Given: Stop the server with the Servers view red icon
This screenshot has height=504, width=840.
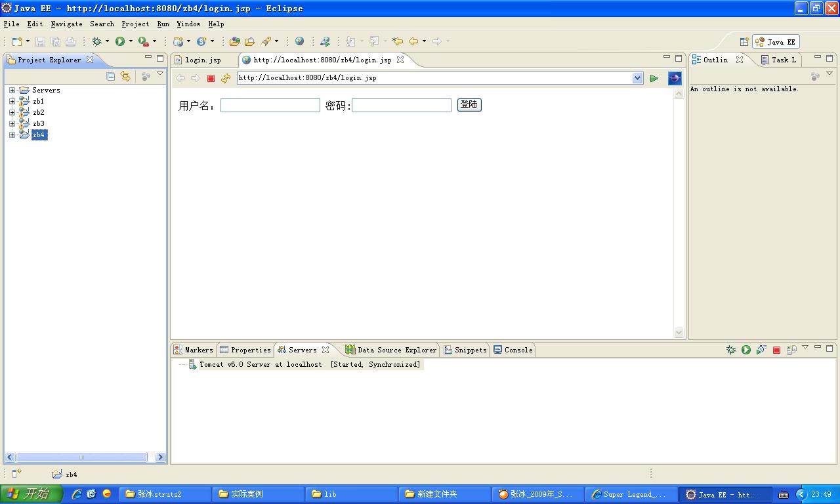Looking at the screenshot, I should (x=776, y=350).
